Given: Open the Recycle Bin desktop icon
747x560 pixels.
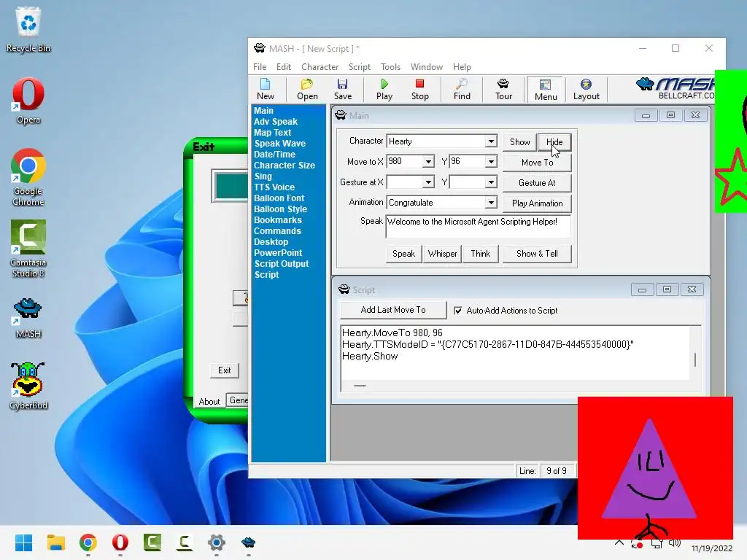Looking at the screenshot, I should point(28,29).
